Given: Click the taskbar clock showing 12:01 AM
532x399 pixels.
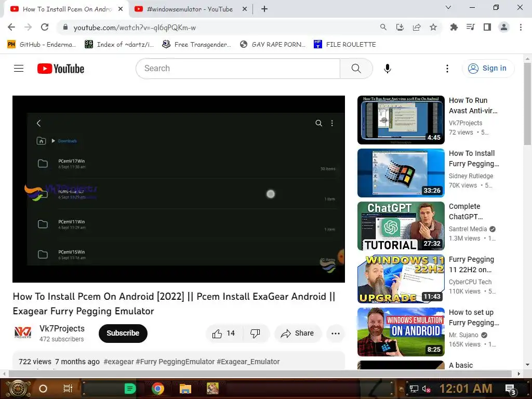Looking at the screenshot, I should 465,389.
